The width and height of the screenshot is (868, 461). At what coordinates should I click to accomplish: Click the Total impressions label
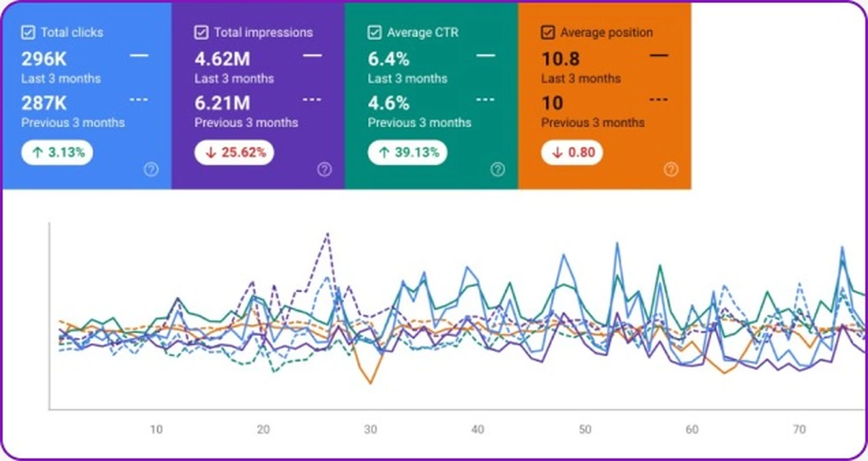[x=263, y=32]
